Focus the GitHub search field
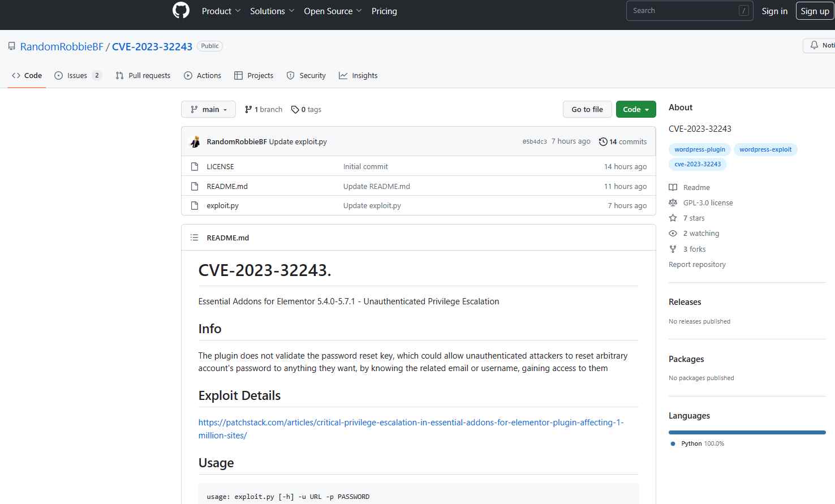835x504 pixels. (x=690, y=11)
